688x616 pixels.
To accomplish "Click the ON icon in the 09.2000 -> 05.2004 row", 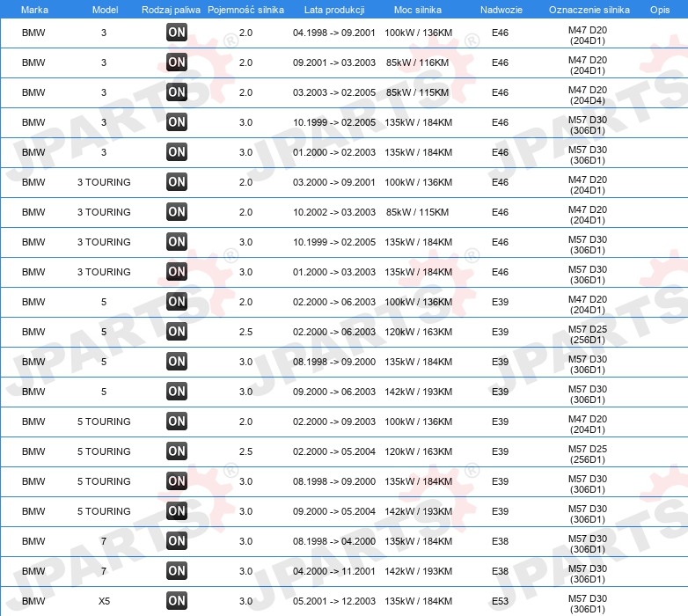I will point(177,511).
